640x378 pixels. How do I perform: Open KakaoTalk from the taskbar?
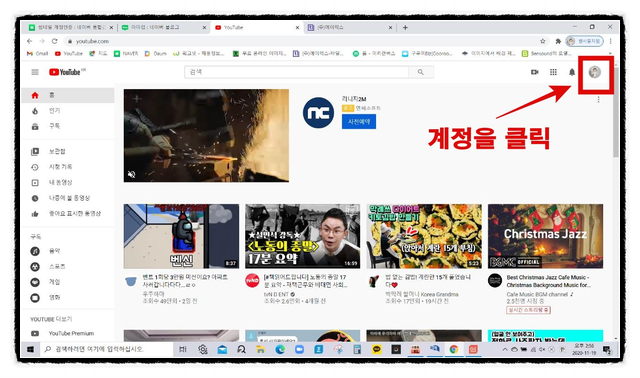[376, 349]
